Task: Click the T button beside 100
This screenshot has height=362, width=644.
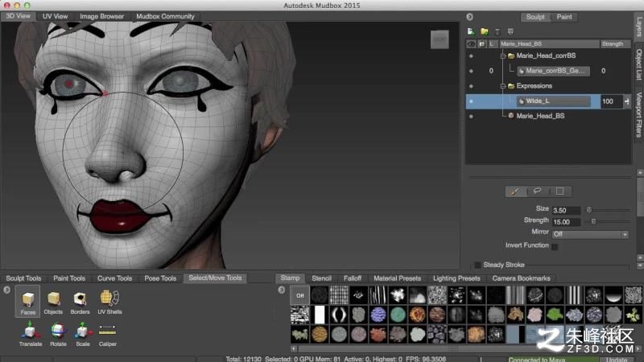Action: tap(627, 101)
